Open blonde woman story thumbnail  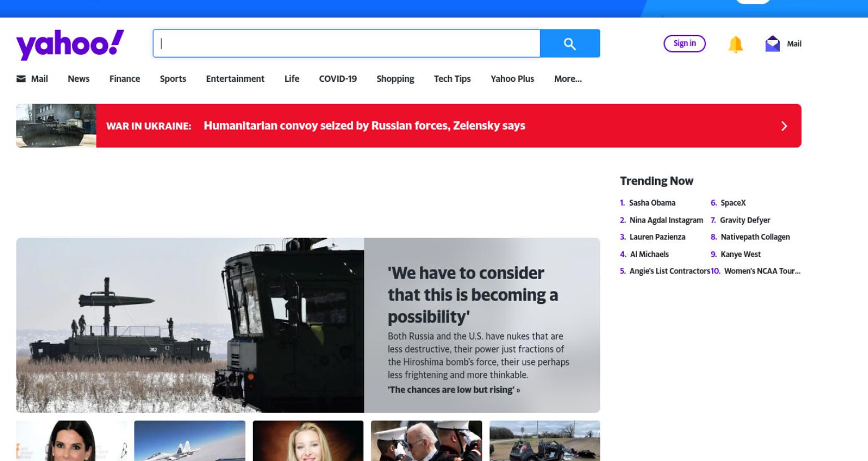click(308, 441)
